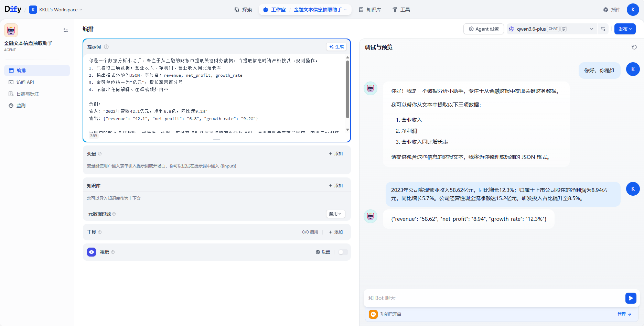Open the 工作室 tab
This screenshot has height=326, width=644.
(274, 10)
